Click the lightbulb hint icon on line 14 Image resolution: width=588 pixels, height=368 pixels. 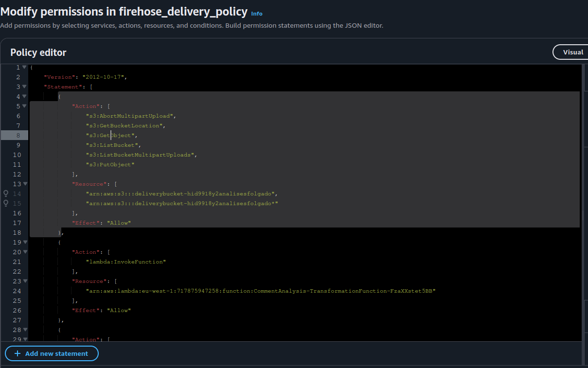pyautogui.click(x=6, y=193)
